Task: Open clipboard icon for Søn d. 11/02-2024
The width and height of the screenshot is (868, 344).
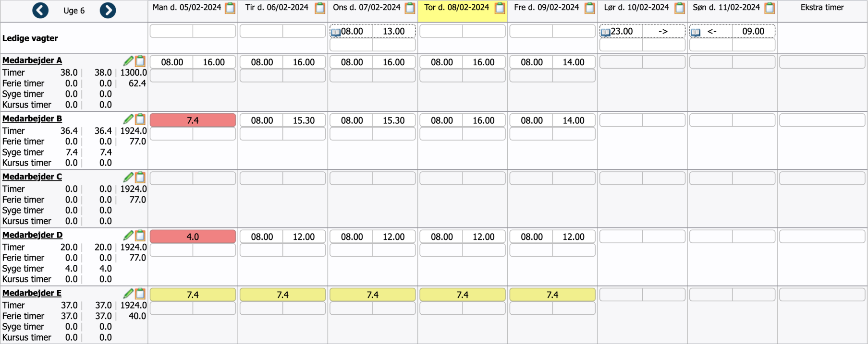Action: point(770,8)
